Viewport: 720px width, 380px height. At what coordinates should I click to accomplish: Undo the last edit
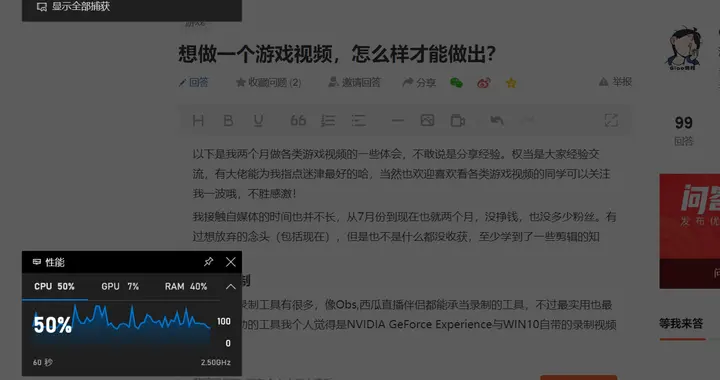tap(497, 121)
